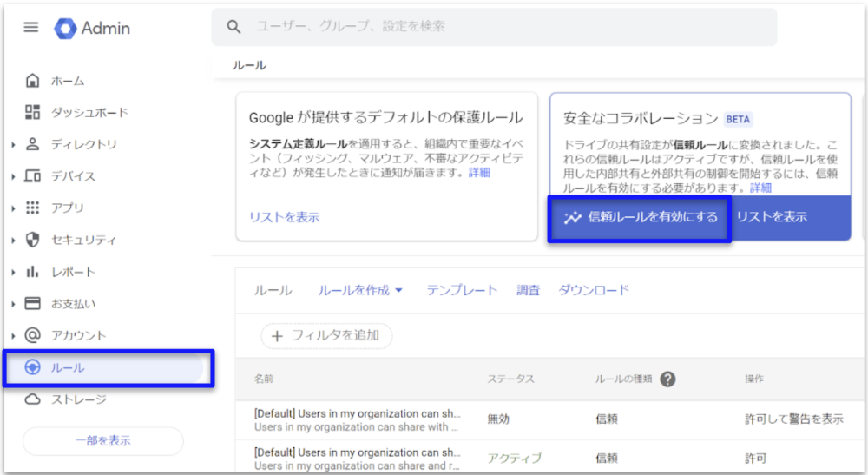The image size is (868, 475).
Task: Click the ストレージ cloud icon
Action: click(33, 399)
